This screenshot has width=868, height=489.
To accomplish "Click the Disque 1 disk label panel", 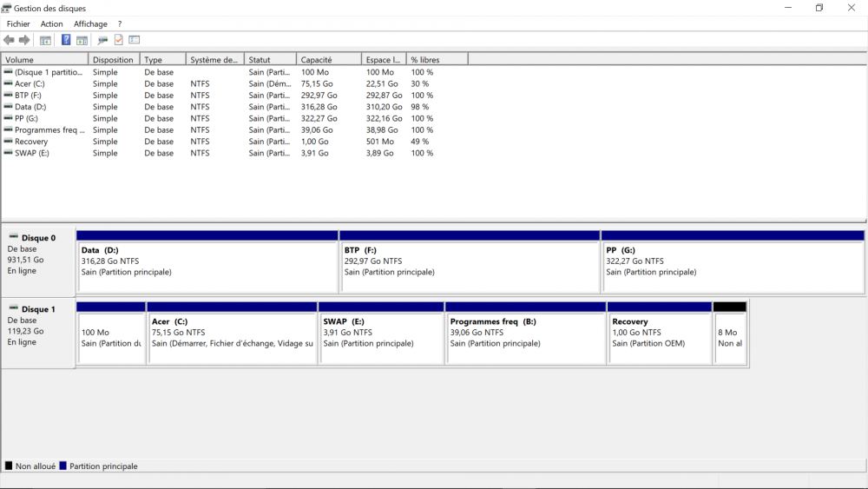I will click(x=38, y=333).
